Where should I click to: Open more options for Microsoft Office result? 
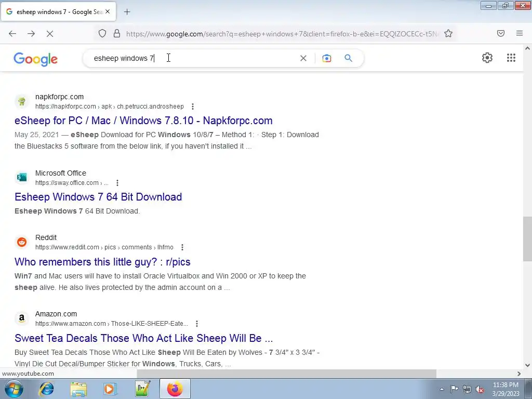(117, 183)
